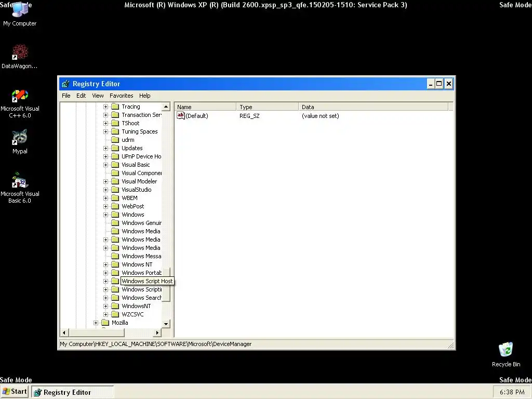Select the Windows Script Host key label
Screen dimensions: 532x399
147,281
